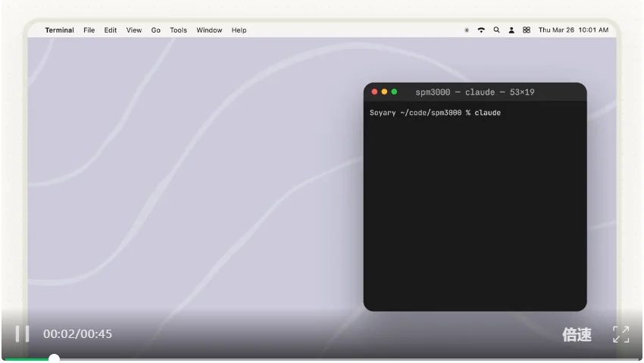Open Control Center icon in menu bar
This screenshot has width=644, height=363.
(x=526, y=30)
